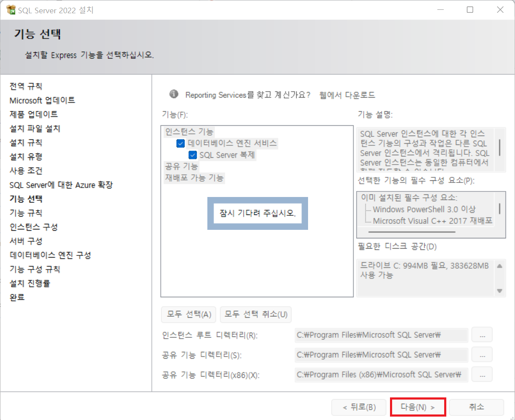Select SQL Server 복제 feature label

tap(227, 155)
